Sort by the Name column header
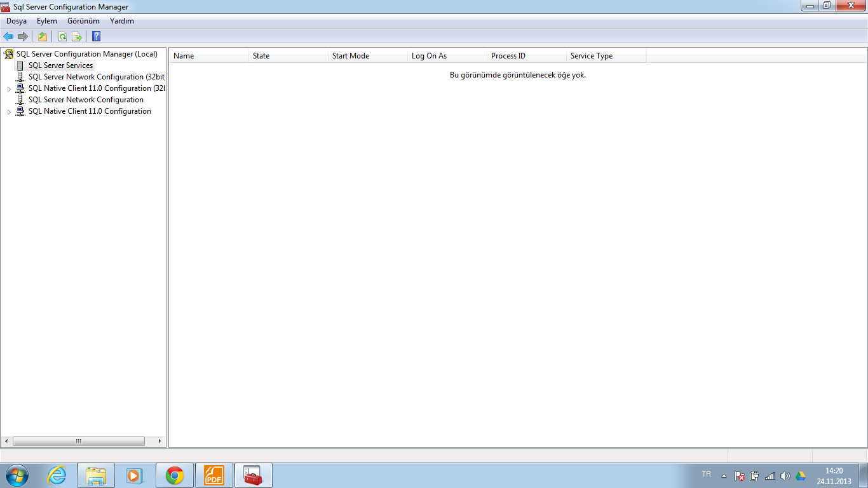The height and width of the screenshot is (488, 868). pyautogui.click(x=209, y=56)
